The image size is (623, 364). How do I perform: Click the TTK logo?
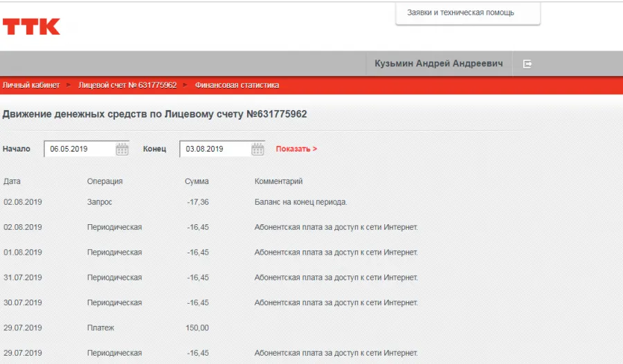(x=31, y=26)
